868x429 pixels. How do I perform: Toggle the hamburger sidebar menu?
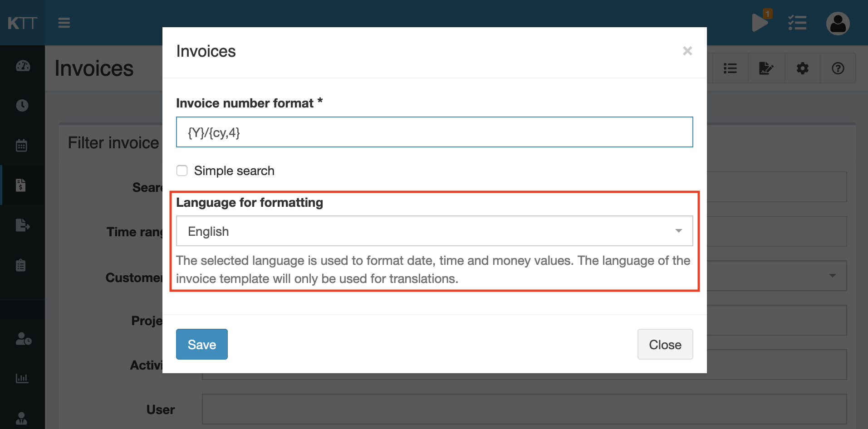click(x=64, y=23)
